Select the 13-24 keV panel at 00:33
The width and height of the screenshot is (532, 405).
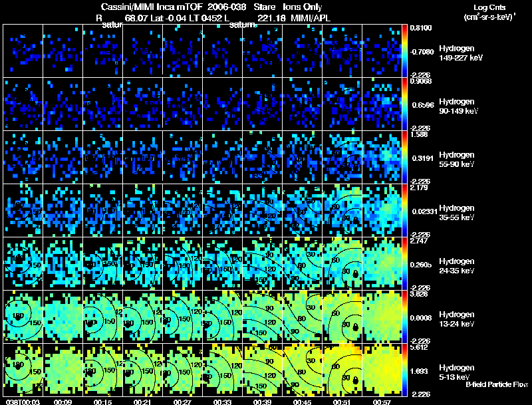(x=223, y=317)
